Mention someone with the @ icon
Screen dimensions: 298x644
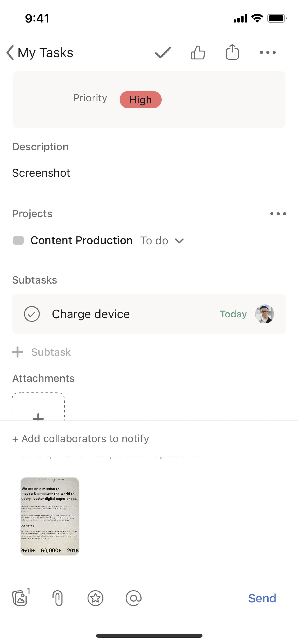[133, 598]
